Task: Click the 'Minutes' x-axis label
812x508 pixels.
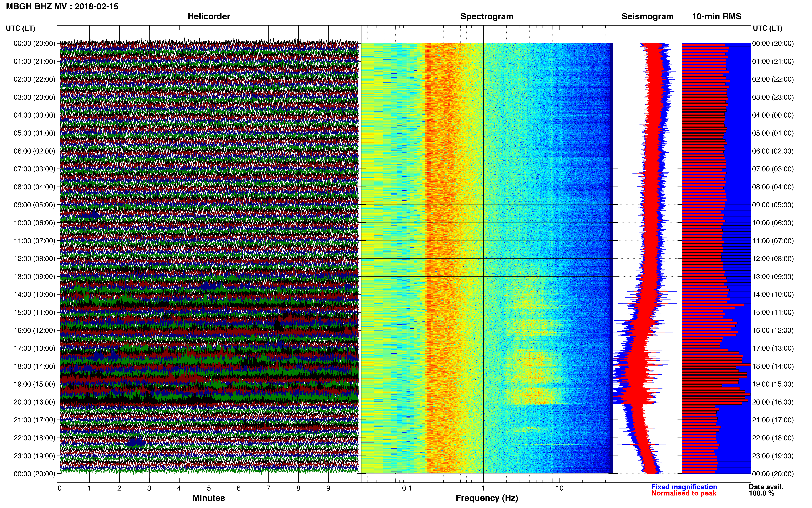Action: (209, 498)
